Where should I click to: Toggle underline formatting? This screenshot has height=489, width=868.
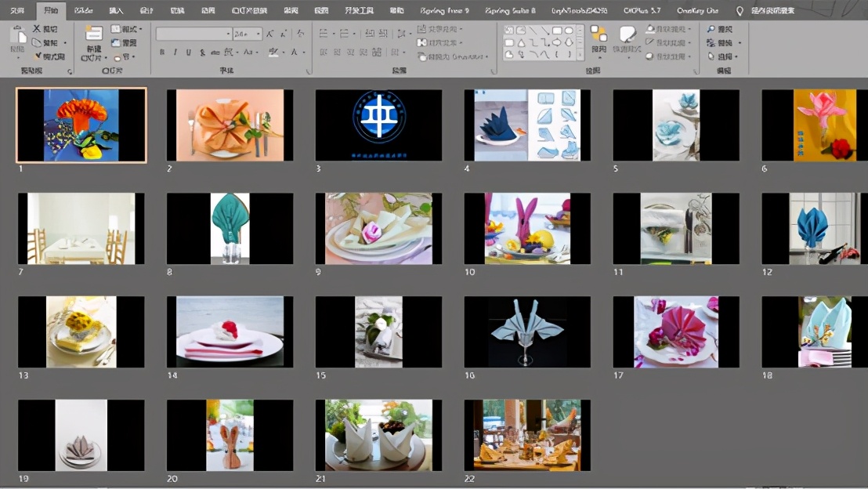pyautogui.click(x=188, y=53)
